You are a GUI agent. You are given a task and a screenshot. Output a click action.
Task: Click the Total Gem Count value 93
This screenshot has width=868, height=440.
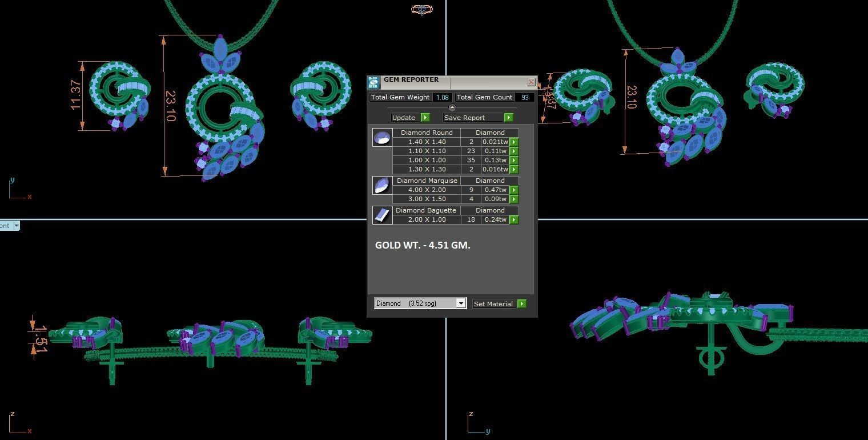pyautogui.click(x=525, y=97)
